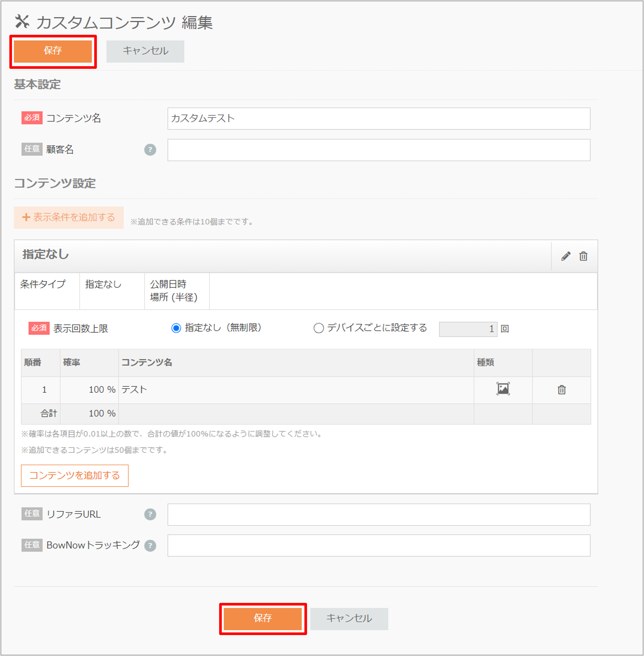This screenshot has height=656, width=644.
Task: Click the コンテンツ名 column header in table
Action: (x=296, y=362)
